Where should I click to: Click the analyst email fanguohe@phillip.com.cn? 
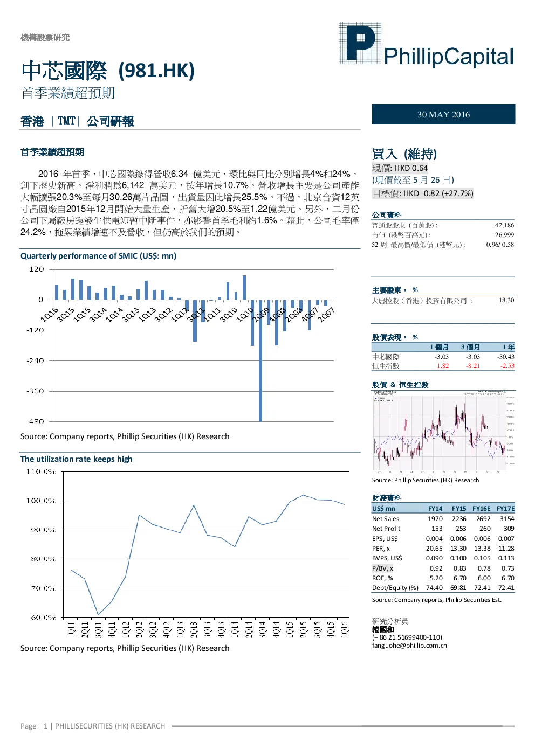coord(409,646)
